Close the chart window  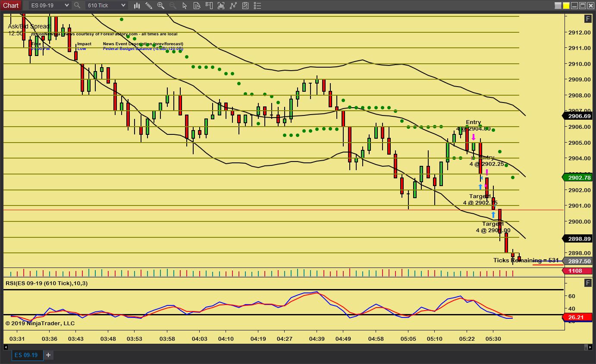[x=590, y=6]
